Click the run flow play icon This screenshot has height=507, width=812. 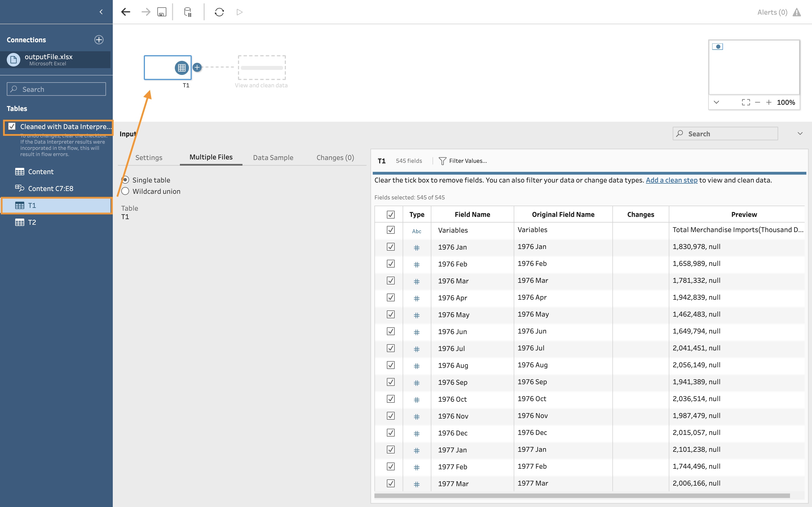tap(239, 12)
